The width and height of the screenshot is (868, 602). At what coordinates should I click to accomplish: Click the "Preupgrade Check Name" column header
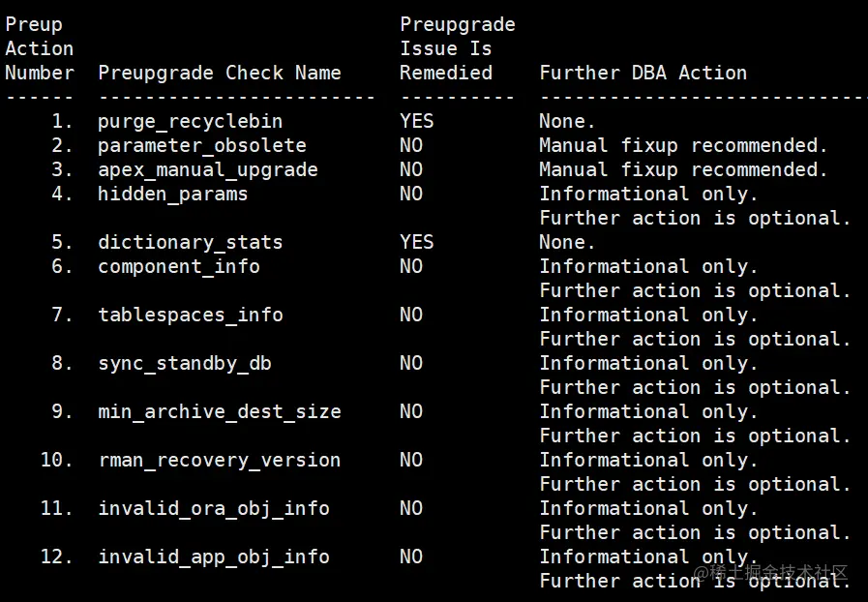(x=219, y=73)
